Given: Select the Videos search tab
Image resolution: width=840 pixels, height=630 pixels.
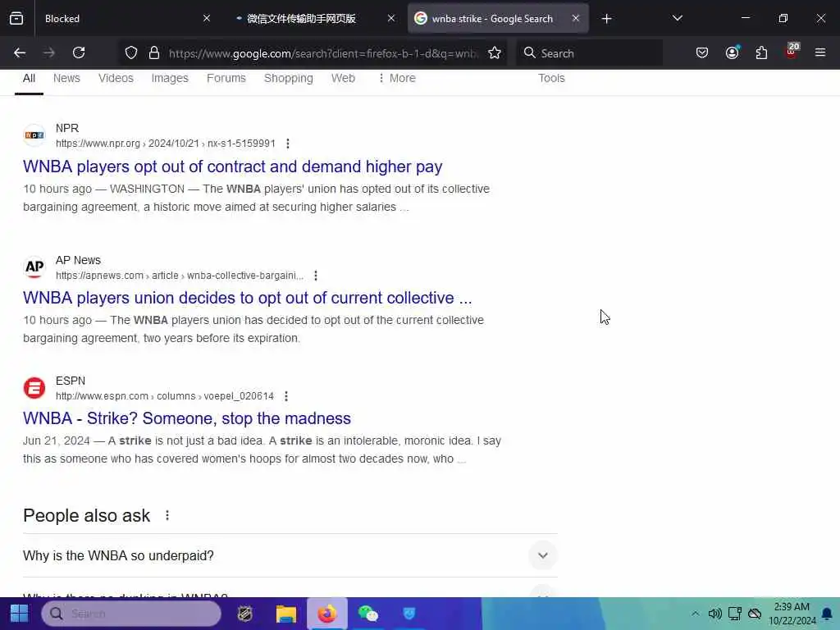Looking at the screenshot, I should [116, 78].
